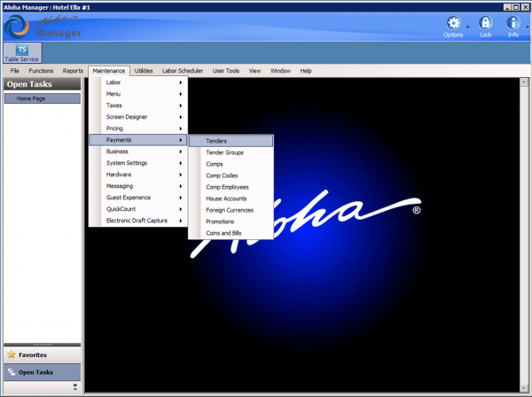Viewport: 532px width, 397px height.
Task: Choose Promotions
Action: click(x=231, y=222)
